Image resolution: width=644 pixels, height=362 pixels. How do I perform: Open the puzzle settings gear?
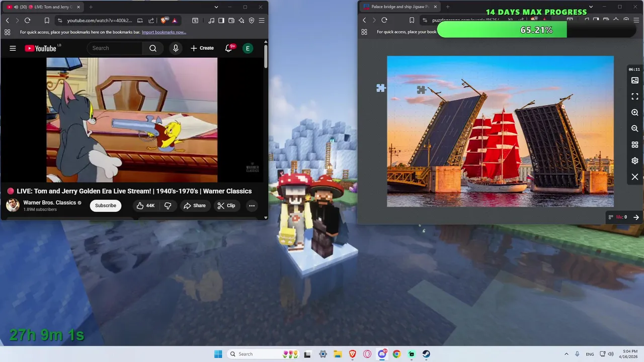pyautogui.click(x=635, y=161)
